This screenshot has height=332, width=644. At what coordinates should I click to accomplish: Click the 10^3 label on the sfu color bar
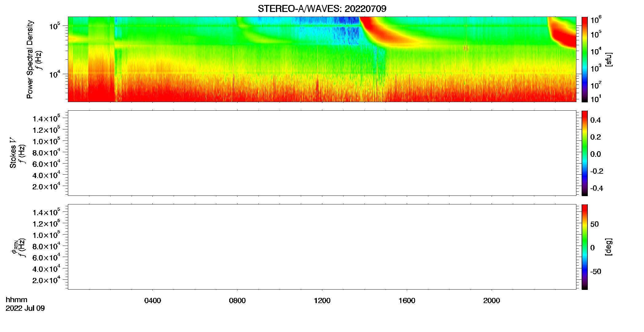point(596,68)
